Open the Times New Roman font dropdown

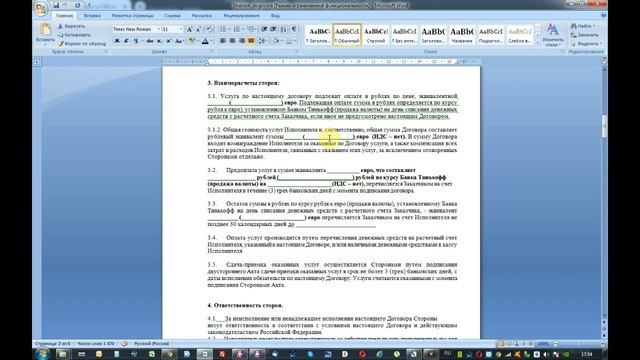coord(159,29)
